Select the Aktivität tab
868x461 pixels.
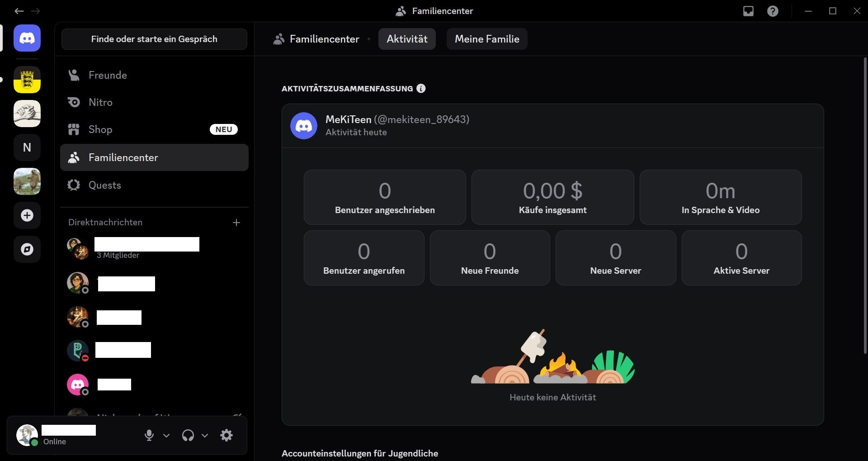click(407, 39)
